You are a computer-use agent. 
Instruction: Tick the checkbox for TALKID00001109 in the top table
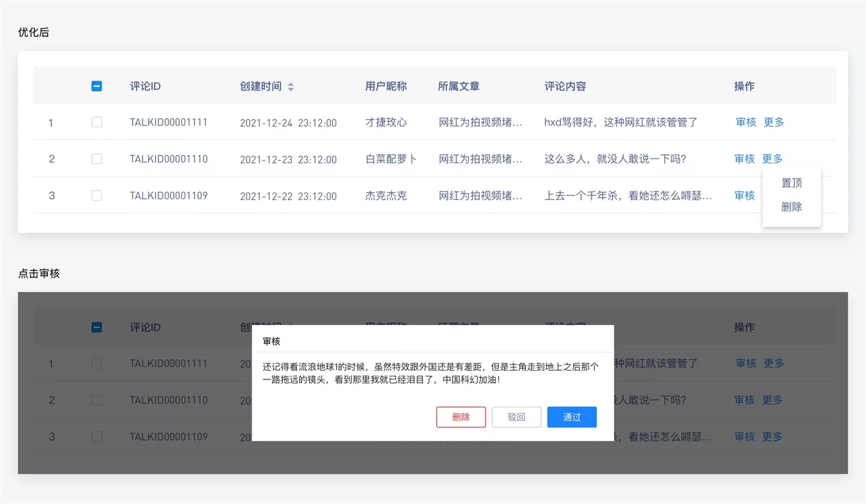(x=97, y=196)
